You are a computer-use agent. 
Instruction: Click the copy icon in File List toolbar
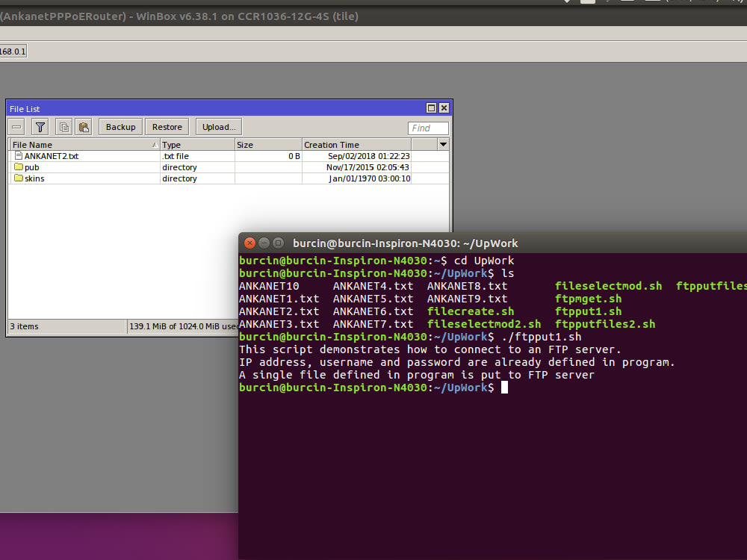63,126
